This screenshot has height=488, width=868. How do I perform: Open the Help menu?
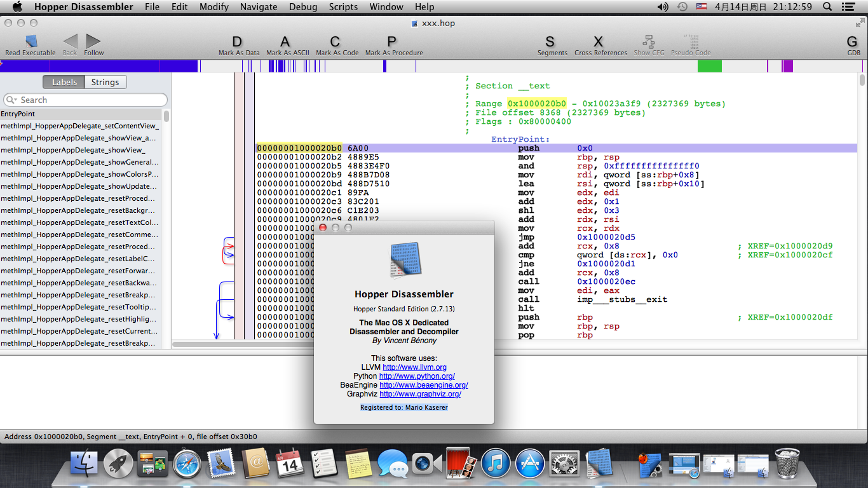point(424,7)
